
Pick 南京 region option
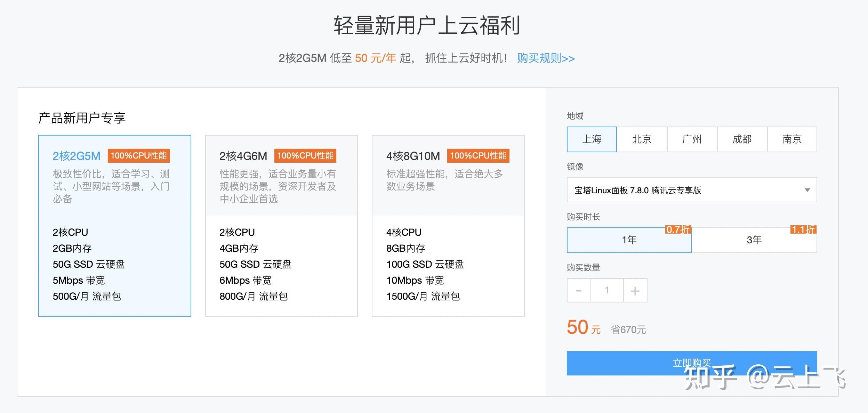(792, 139)
